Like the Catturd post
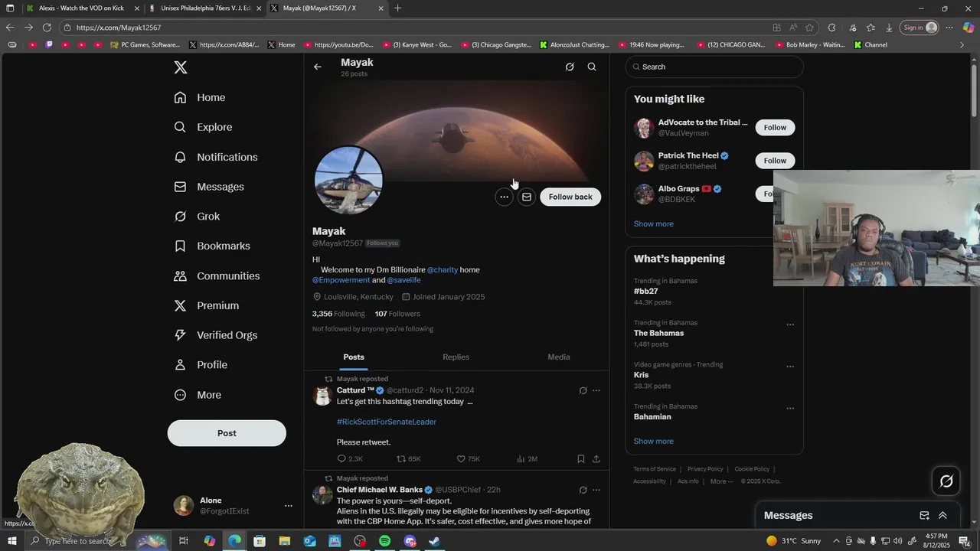The image size is (980, 551). [x=461, y=459]
